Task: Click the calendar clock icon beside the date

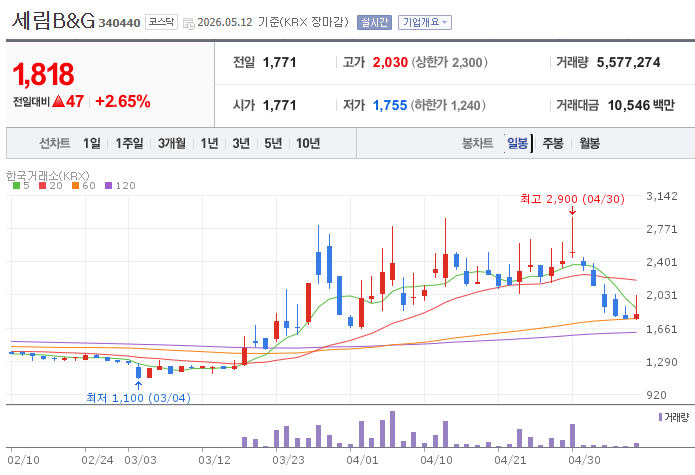Action: point(189,23)
